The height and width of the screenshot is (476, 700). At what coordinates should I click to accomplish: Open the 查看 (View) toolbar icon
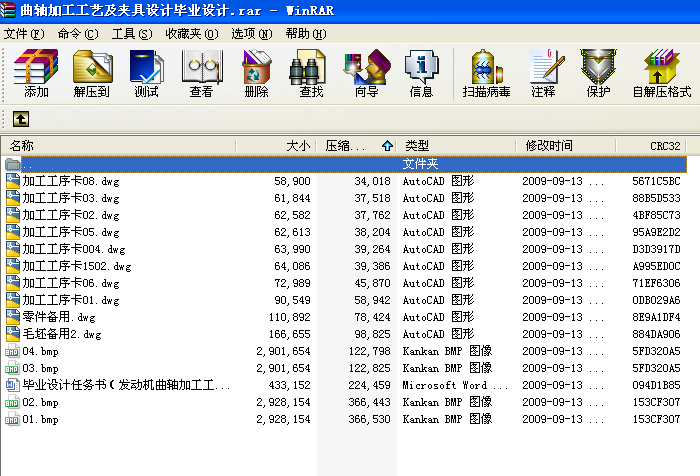coord(201,74)
